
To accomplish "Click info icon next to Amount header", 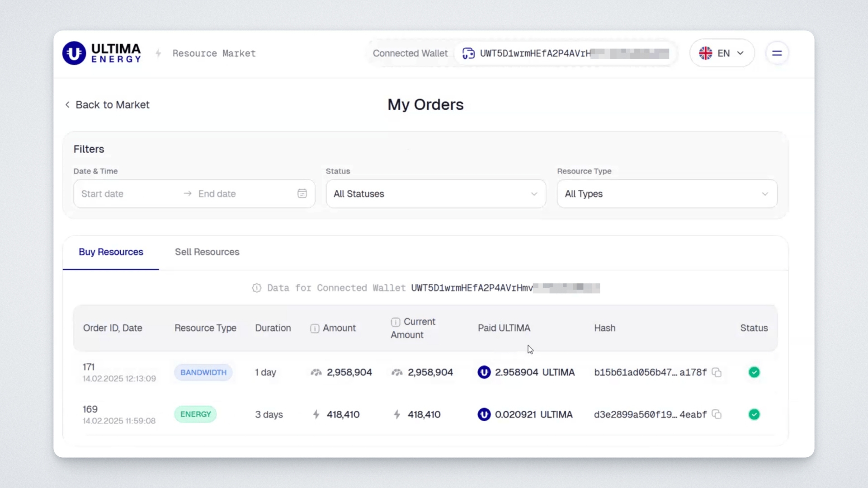I will tap(315, 328).
